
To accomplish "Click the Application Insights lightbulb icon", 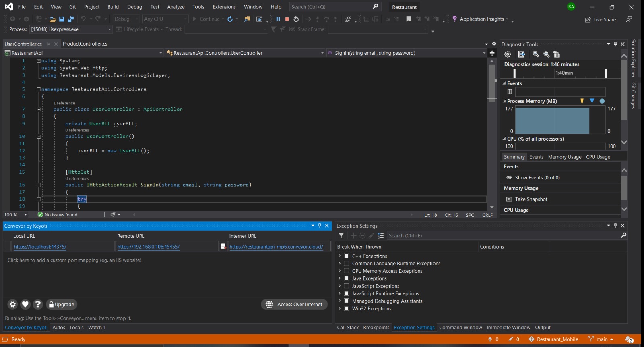I will coord(454,19).
